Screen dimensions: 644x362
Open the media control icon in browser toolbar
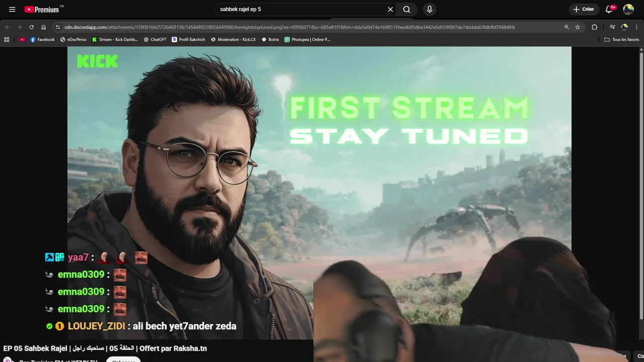tap(612, 27)
